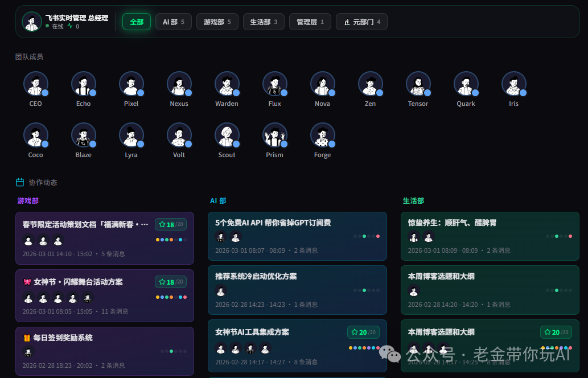Switch to the 全部 filter tab
The image size is (588, 378).
click(x=137, y=22)
